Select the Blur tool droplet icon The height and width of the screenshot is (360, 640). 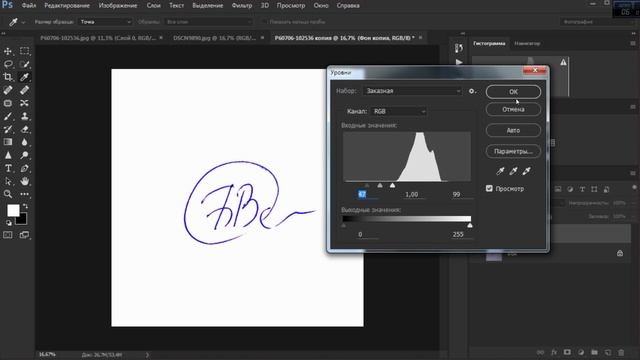pyautogui.click(x=24, y=142)
